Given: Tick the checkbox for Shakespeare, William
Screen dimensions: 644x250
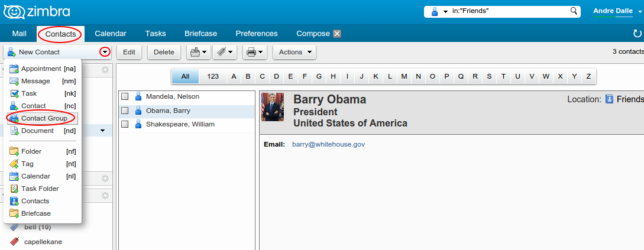Looking at the screenshot, I should [x=125, y=124].
